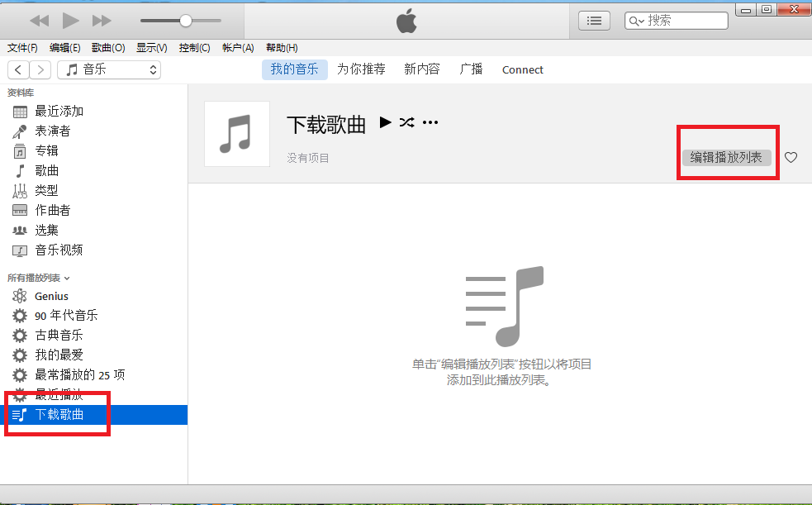Open the 显示(V) menu
The height and width of the screenshot is (505, 812).
pyautogui.click(x=152, y=48)
